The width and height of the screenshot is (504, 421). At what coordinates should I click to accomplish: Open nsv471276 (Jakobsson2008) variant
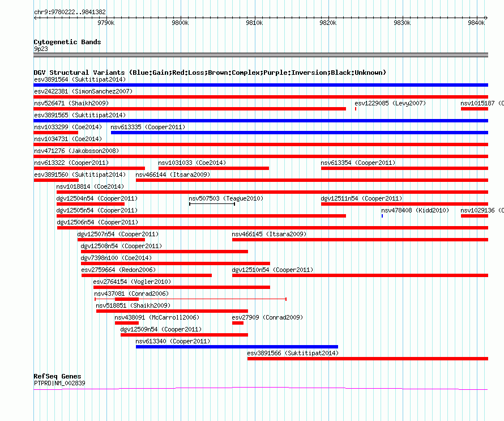click(76, 151)
